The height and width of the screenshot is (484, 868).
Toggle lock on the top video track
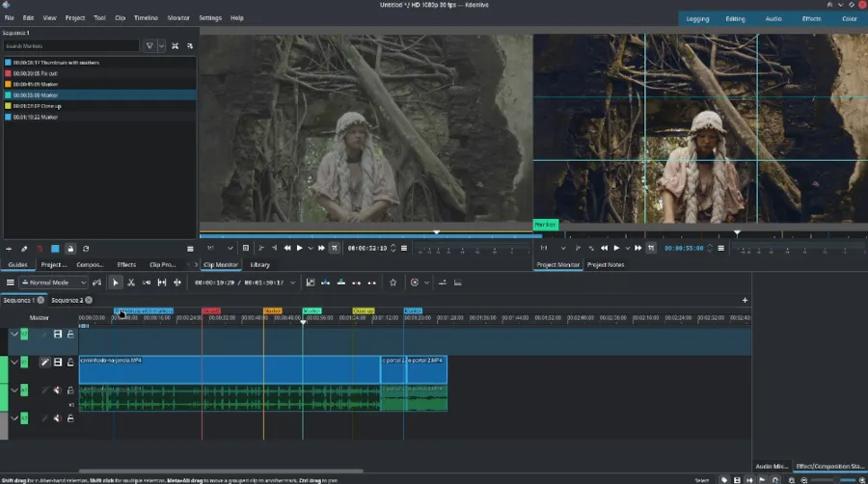click(x=69, y=335)
